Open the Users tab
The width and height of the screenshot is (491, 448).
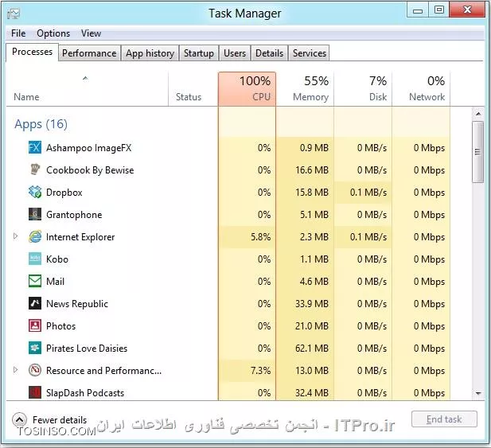pyautogui.click(x=235, y=53)
